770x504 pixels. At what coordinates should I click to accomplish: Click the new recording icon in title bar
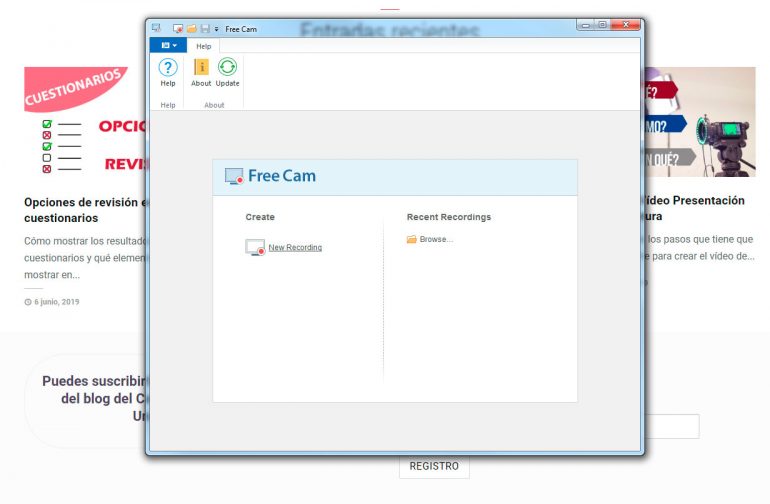[178, 28]
